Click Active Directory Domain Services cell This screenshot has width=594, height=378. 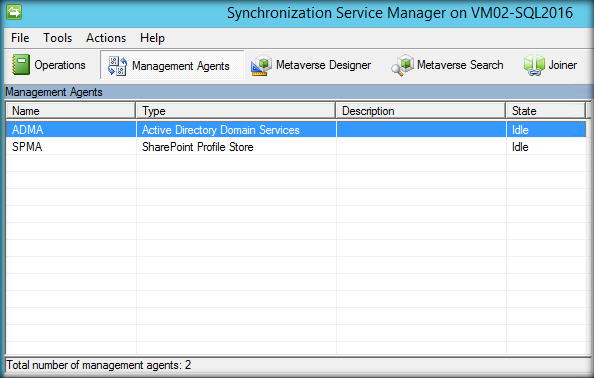tap(220, 130)
